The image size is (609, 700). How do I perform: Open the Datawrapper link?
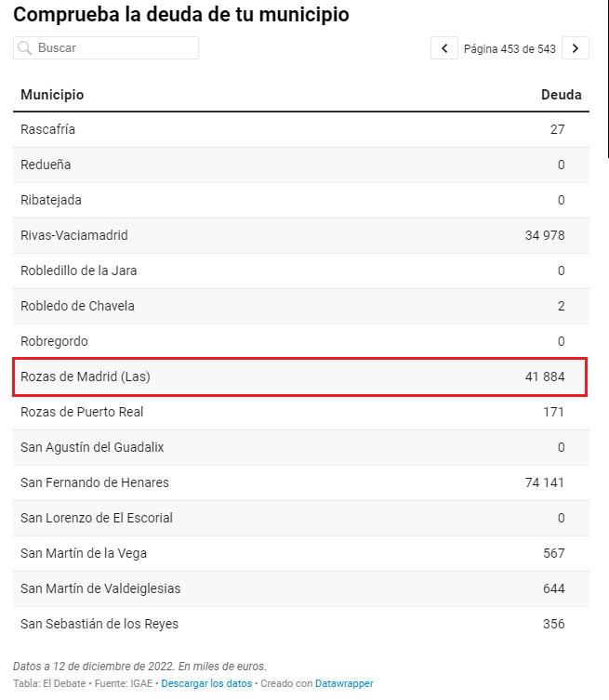[344, 683]
